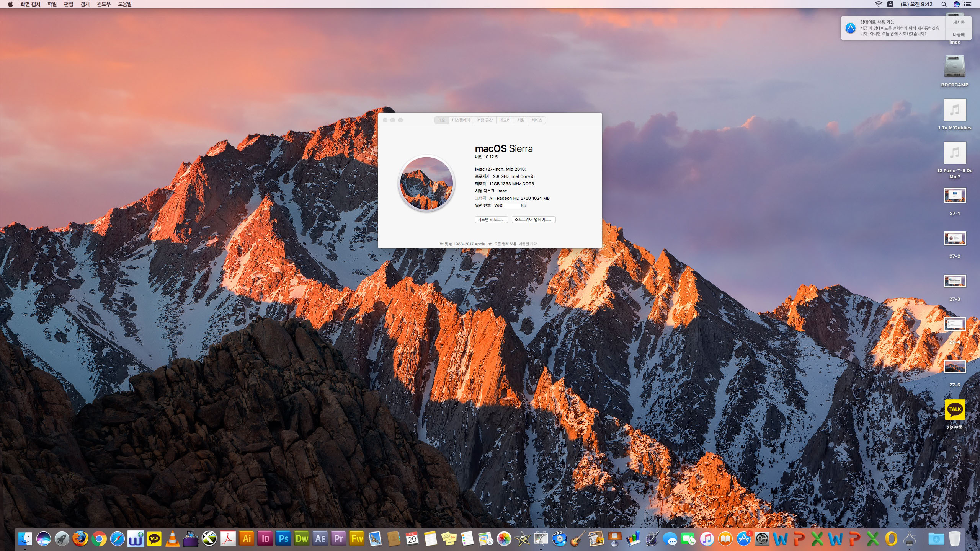Open System Preferences from the Dock
Image resolution: width=980 pixels, height=551 pixels.
(x=762, y=539)
